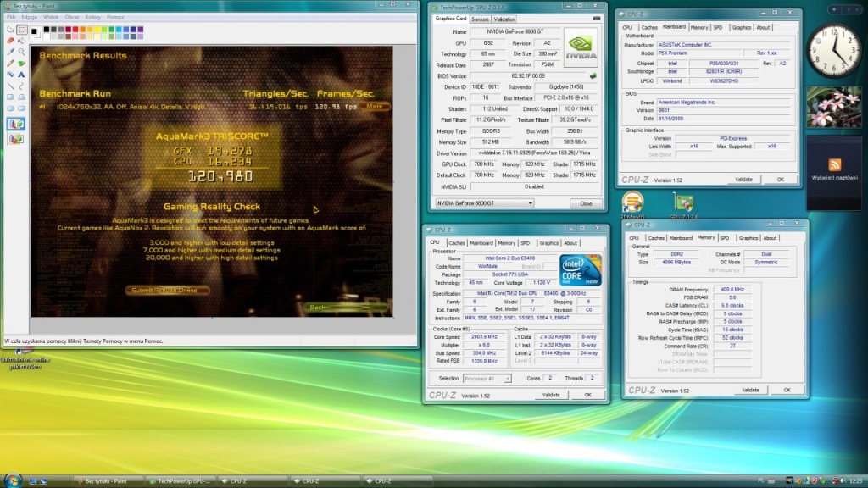
Task: Open the About tab in the Mainboard CPU-Z window
Action: (763, 27)
